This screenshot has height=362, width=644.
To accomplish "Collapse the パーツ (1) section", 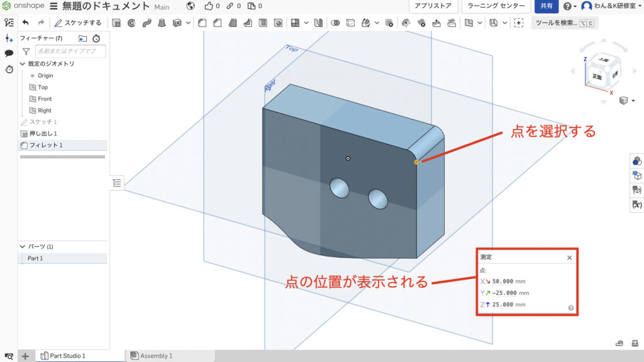I will (x=23, y=246).
